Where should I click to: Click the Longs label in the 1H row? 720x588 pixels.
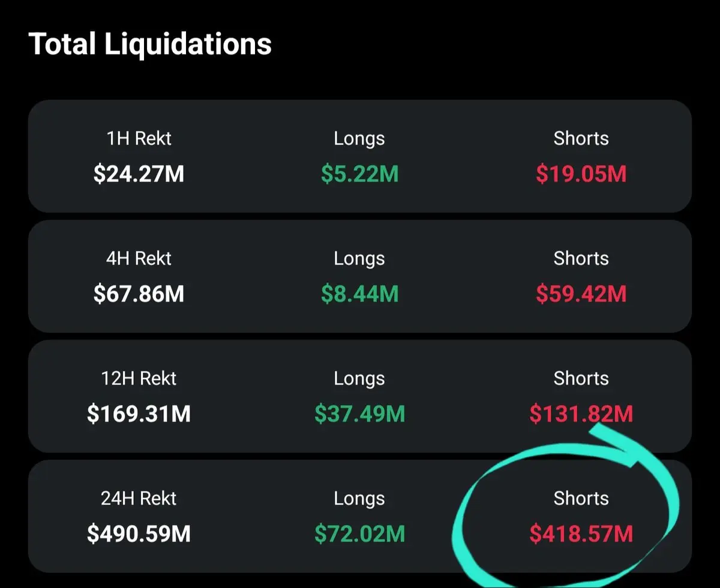click(x=359, y=139)
